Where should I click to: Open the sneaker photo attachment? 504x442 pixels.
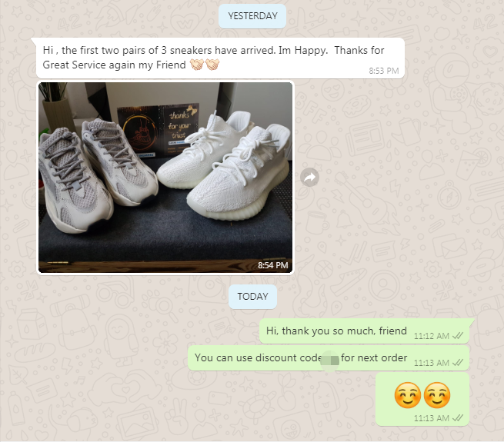pos(165,178)
